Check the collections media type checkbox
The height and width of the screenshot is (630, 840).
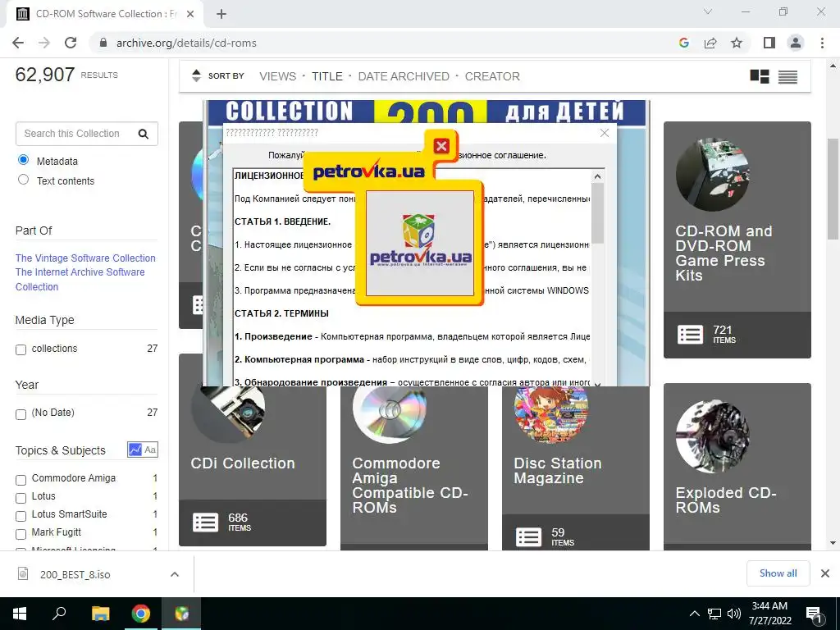(21, 349)
